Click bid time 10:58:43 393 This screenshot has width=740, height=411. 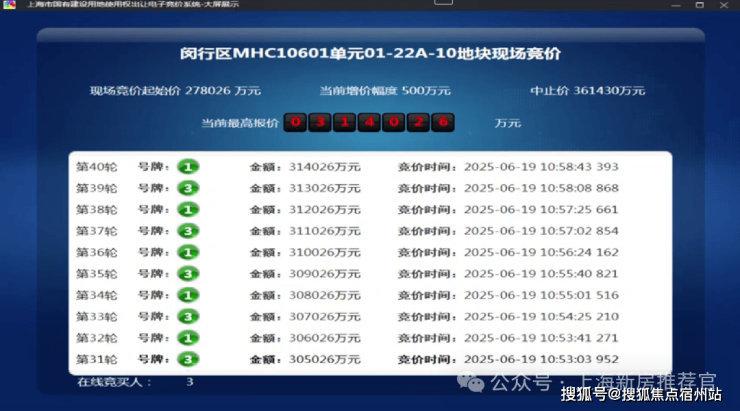click(x=580, y=167)
